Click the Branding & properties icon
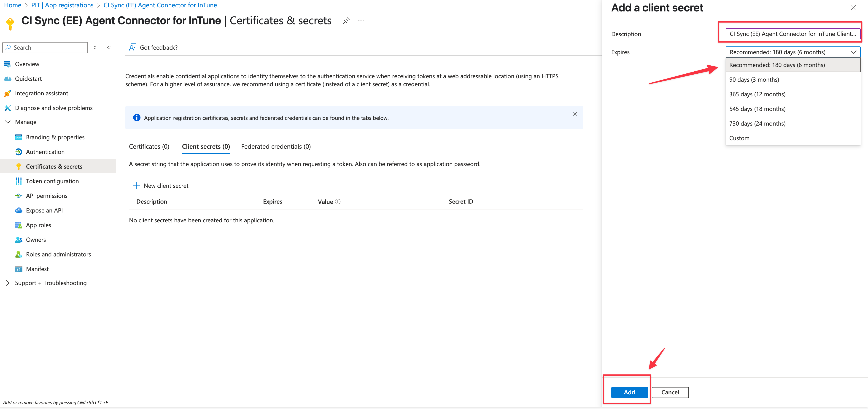868x409 pixels. pyautogui.click(x=19, y=137)
